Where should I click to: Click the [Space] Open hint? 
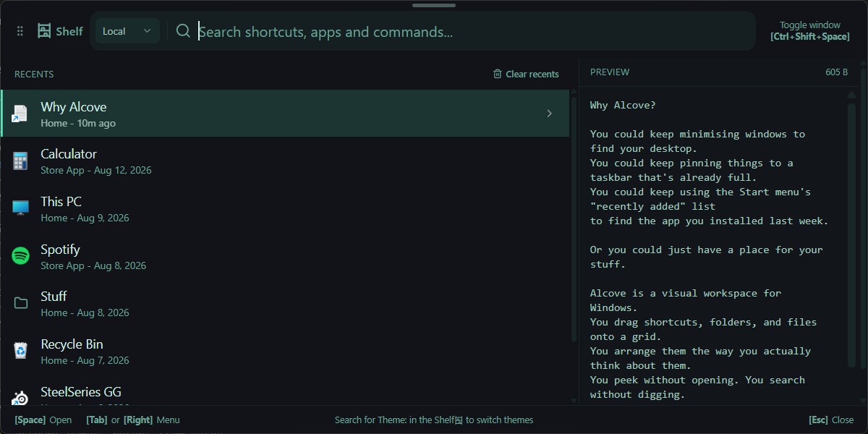pos(43,420)
